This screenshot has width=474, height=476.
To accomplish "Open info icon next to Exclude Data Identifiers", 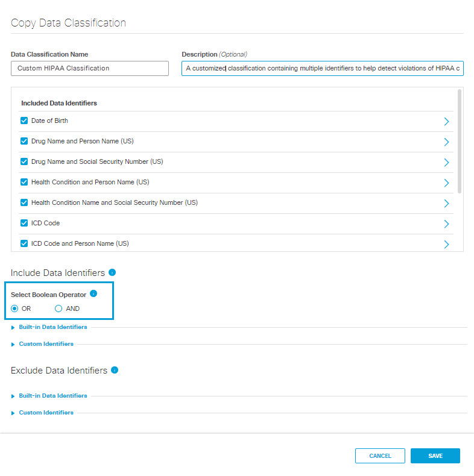I will 115,370.
